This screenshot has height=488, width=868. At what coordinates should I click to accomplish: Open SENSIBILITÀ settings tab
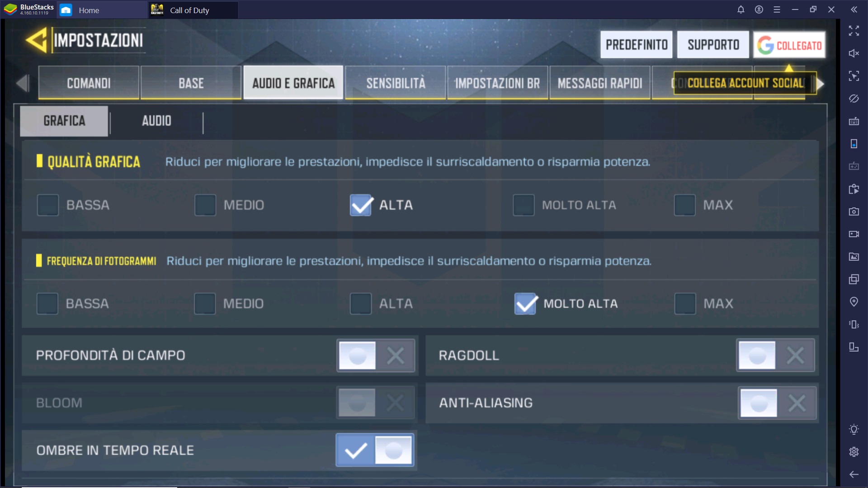click(395, 83)
